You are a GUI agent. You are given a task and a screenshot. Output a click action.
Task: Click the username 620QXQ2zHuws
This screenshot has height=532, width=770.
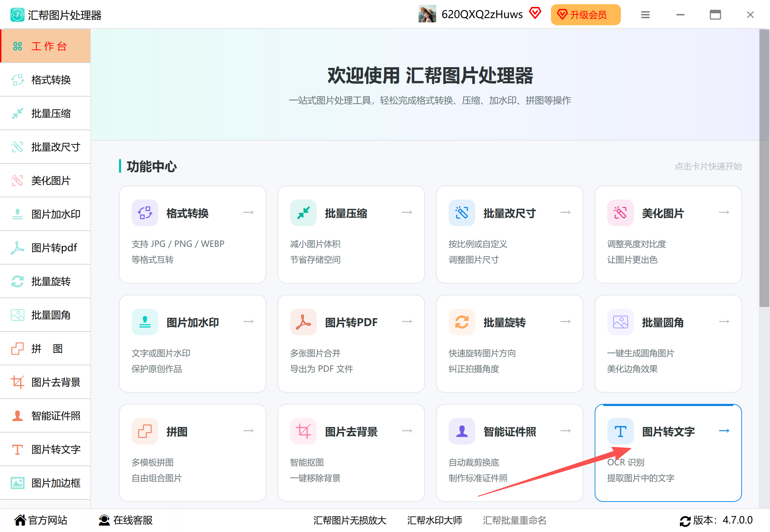(482, 14)
